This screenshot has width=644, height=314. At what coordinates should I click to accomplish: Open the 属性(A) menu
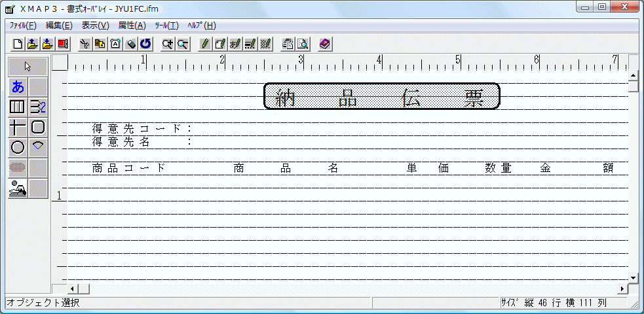coord(132,26)
